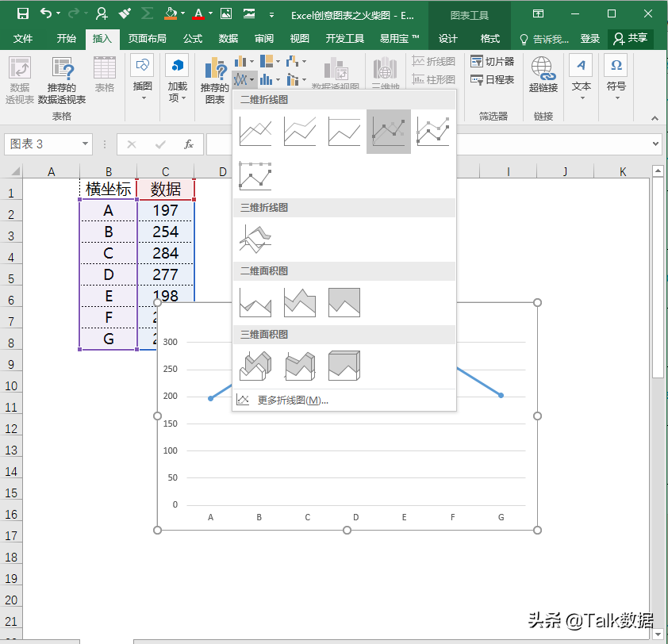Select the basic 2D line chart

coord(255,131)
